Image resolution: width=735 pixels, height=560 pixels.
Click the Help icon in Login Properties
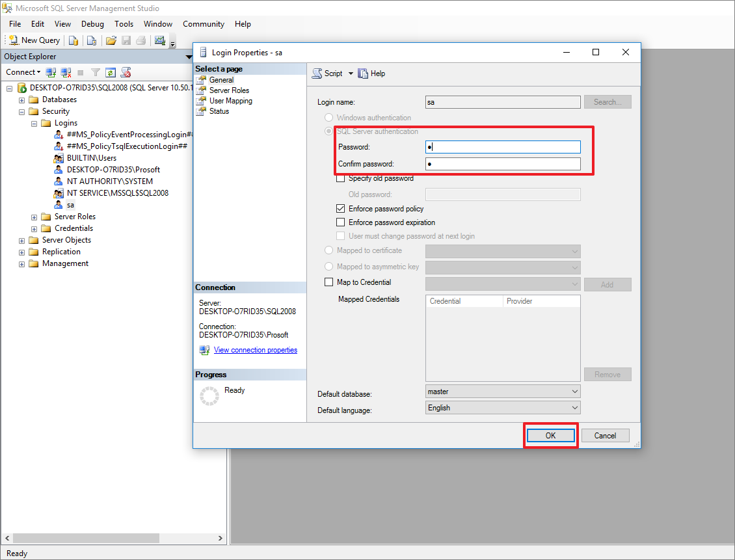pos(371,73)
